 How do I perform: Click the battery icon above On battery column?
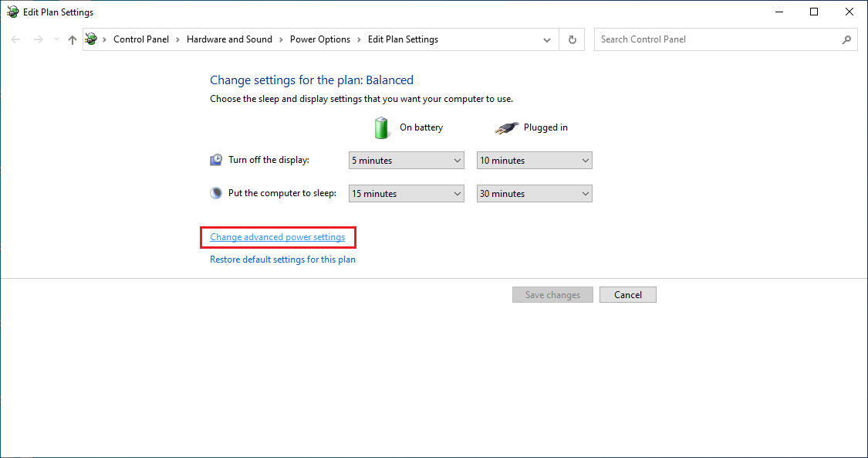coord(381,127)
